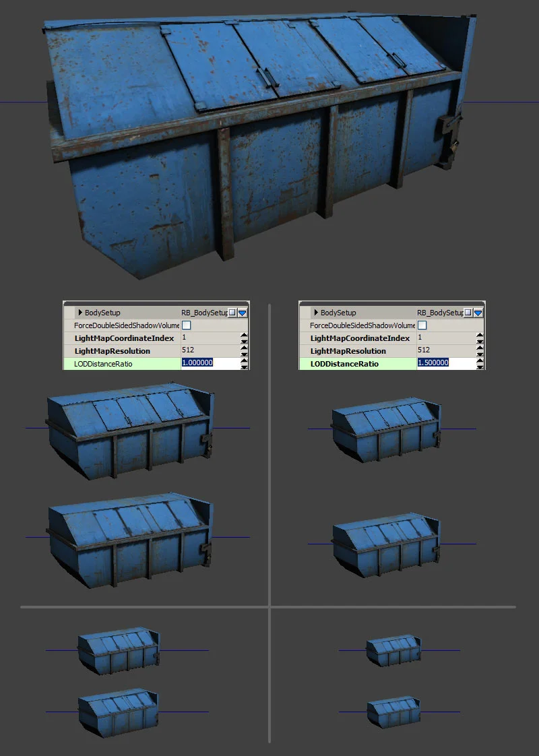Increase LightMapResolution with up arrow, right panel

[x=480, y=348]
